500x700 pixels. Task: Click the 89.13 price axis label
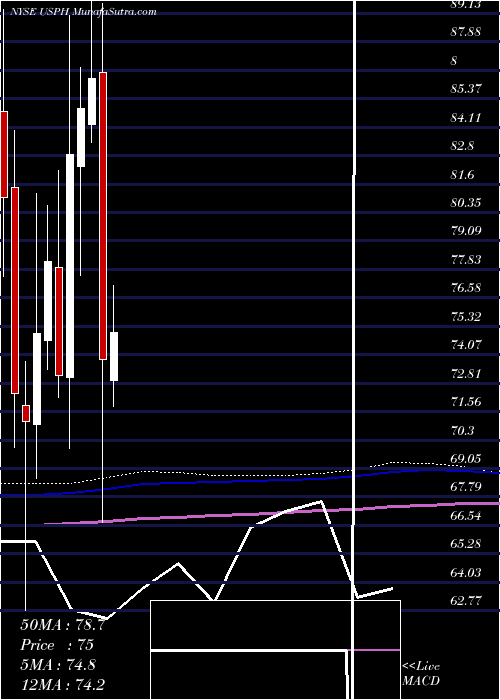coord(465,4)
